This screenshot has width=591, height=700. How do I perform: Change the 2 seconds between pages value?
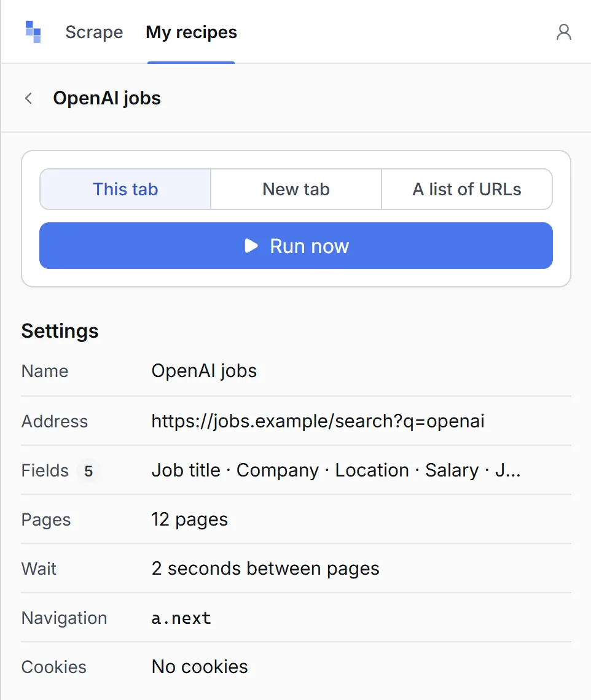(265, 569)
